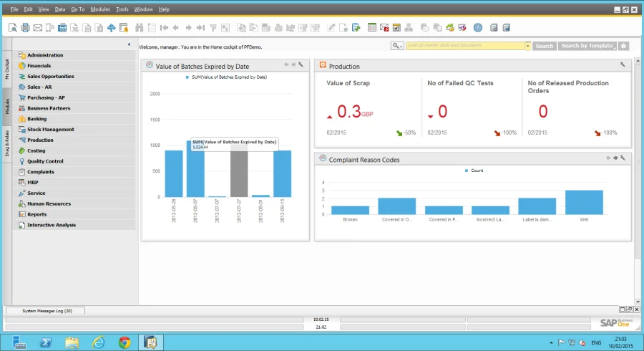Click the Send Email envelope icon

point(37,27)
